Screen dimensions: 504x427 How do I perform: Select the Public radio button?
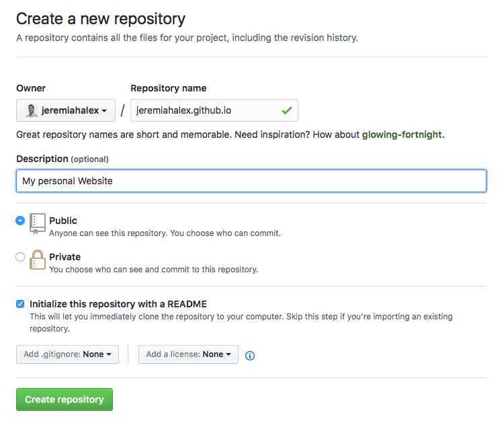tap(20, 221)
